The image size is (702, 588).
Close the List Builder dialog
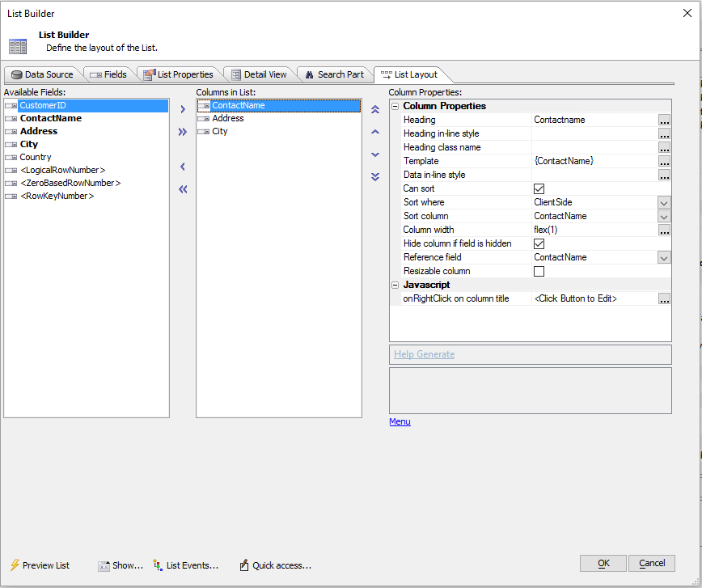tap(687, 13)
